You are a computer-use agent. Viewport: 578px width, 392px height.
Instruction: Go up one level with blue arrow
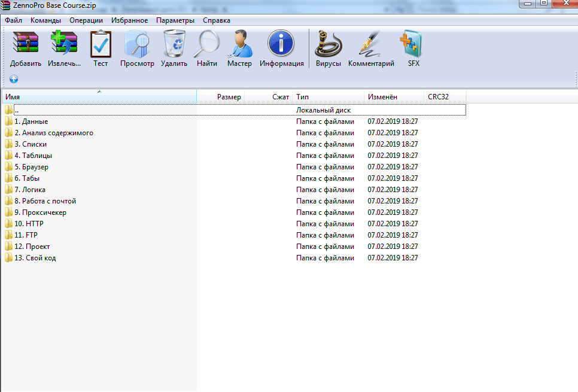[x=14, y=79]
